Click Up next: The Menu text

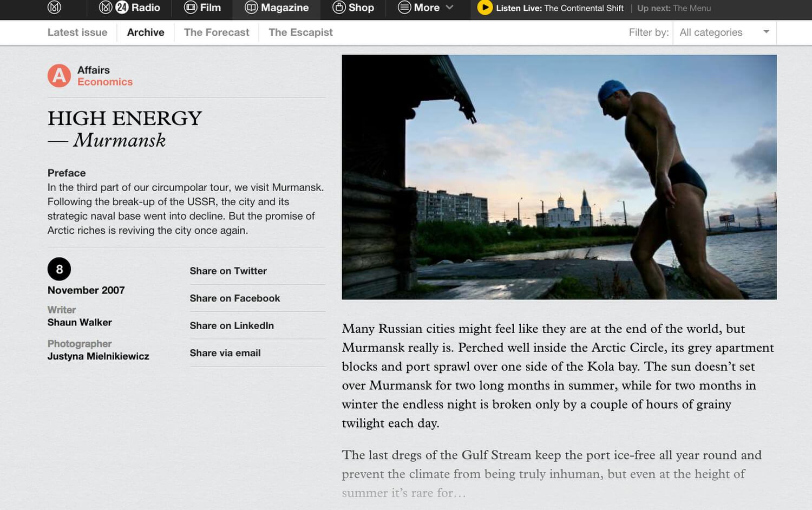(674, 8)
